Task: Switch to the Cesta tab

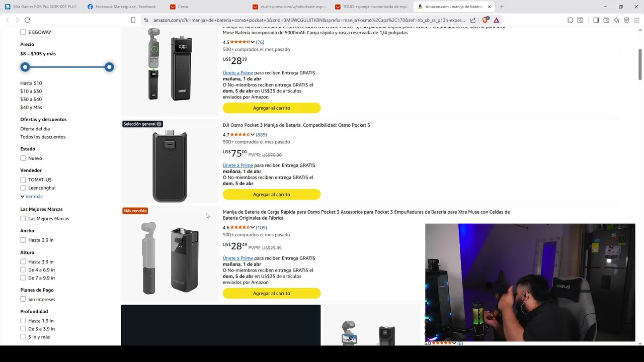Action: [183, 7]
